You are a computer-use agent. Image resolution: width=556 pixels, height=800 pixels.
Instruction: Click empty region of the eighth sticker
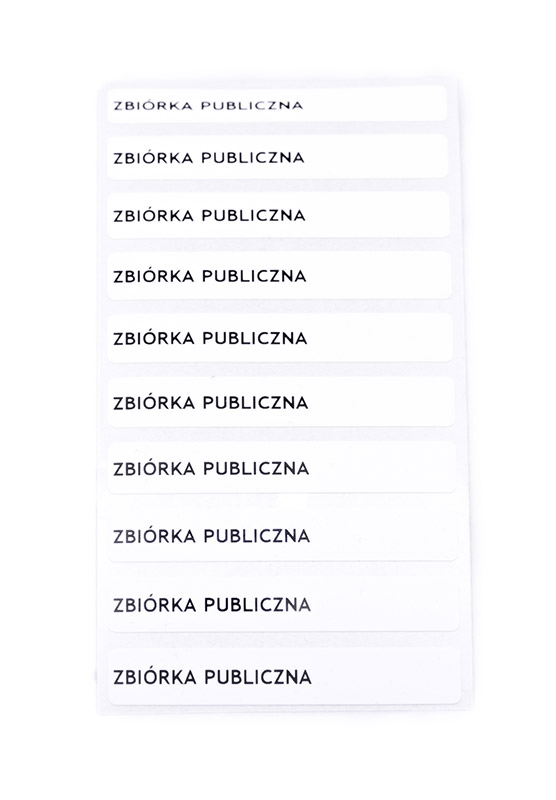[x=384, y=535]
